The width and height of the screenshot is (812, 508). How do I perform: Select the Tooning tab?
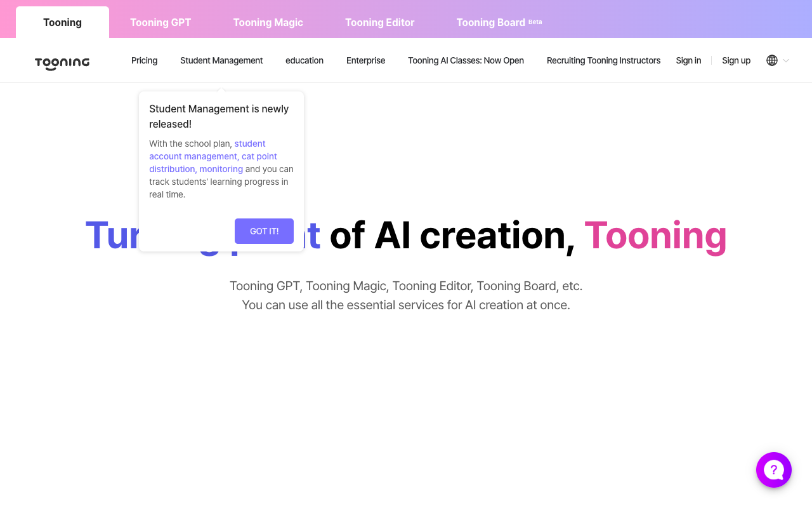point(62,22)
